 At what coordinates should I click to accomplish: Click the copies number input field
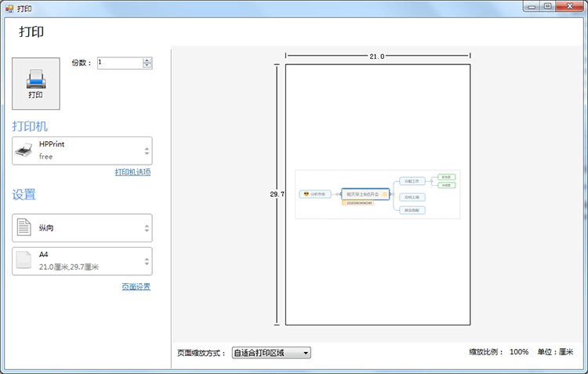point(119,63)
